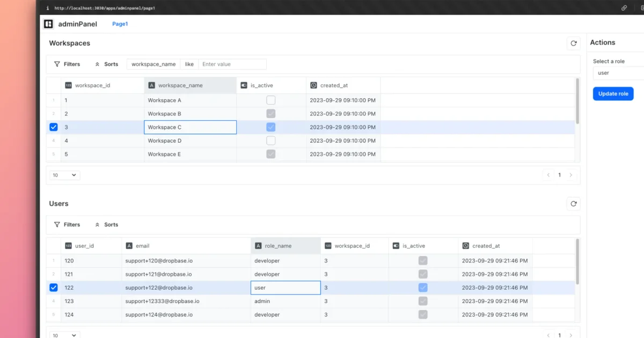Click the Update role button
644x338 pixels.
click(613, 94)
